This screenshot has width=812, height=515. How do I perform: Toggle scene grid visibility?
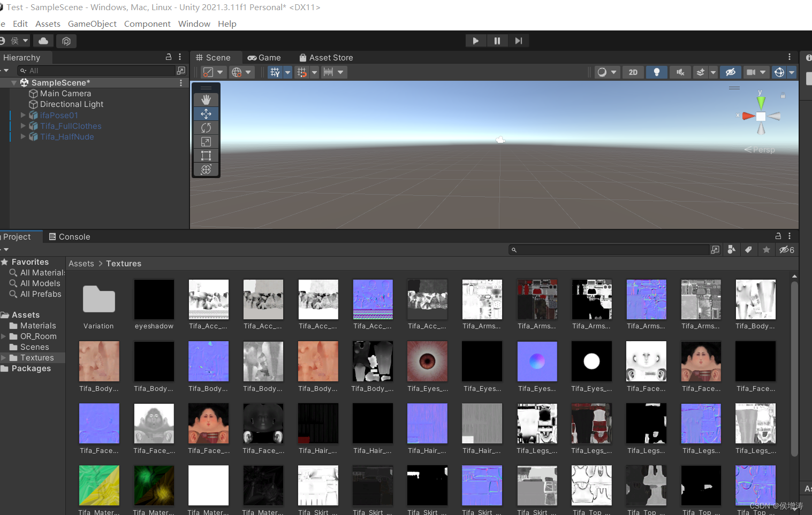click(275, 72)
